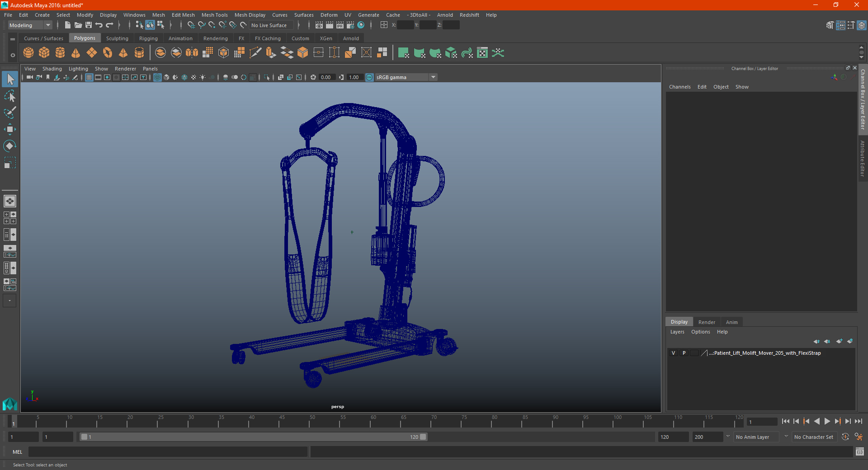The width and height of the screenshot is (868, 470).
Task: Create a polygon torus from the shelf
Action: (108, 53)
